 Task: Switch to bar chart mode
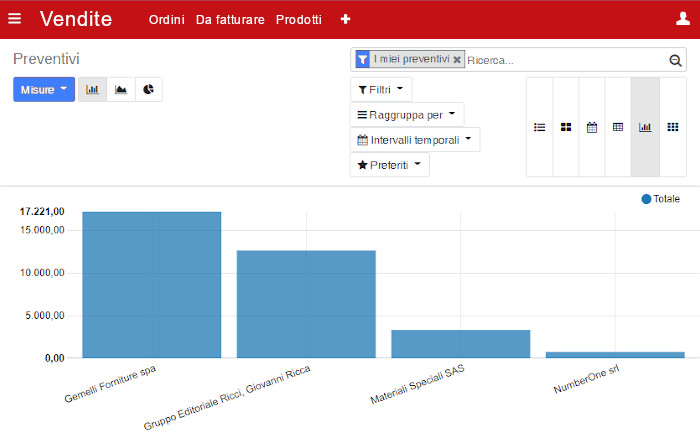tap(92, 89)
